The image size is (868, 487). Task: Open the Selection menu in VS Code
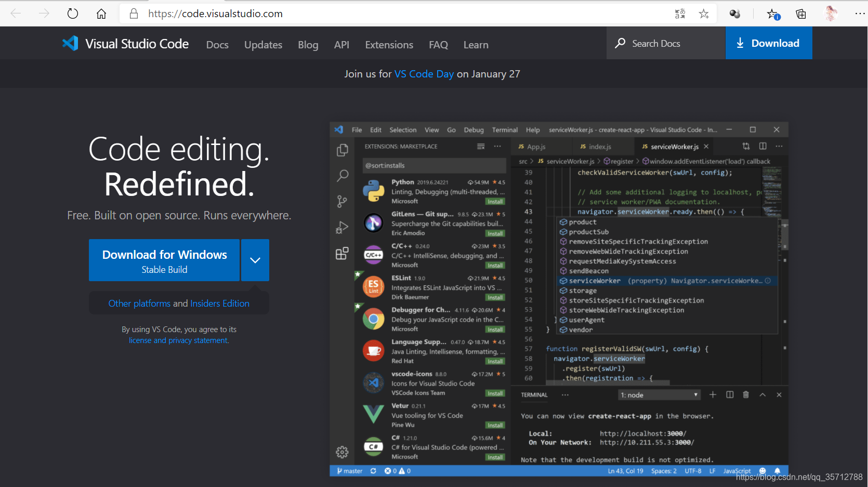pos(403,130)
